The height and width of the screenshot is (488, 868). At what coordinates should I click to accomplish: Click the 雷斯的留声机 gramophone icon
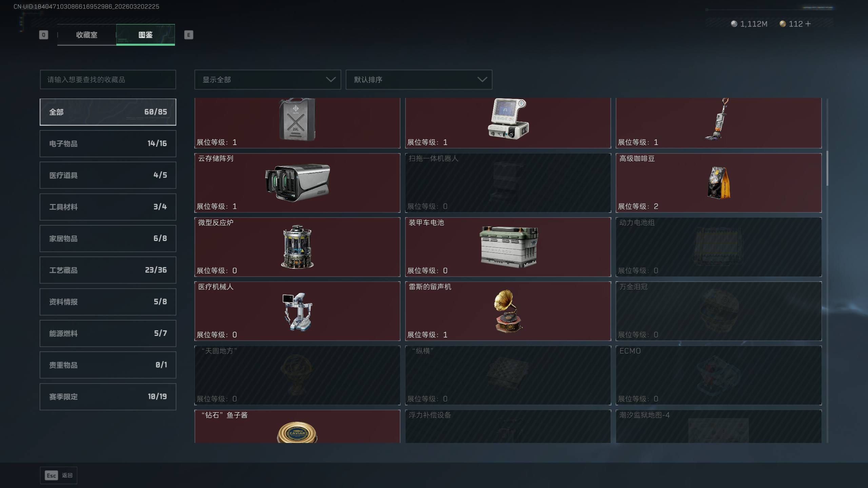(x=508, y=311)
